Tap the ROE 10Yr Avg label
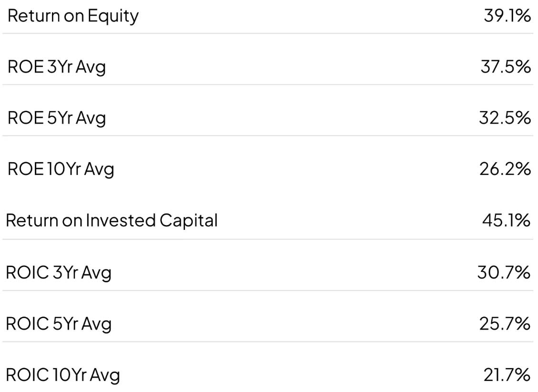This screenshot has height=392, width=538. pos(61,169)
